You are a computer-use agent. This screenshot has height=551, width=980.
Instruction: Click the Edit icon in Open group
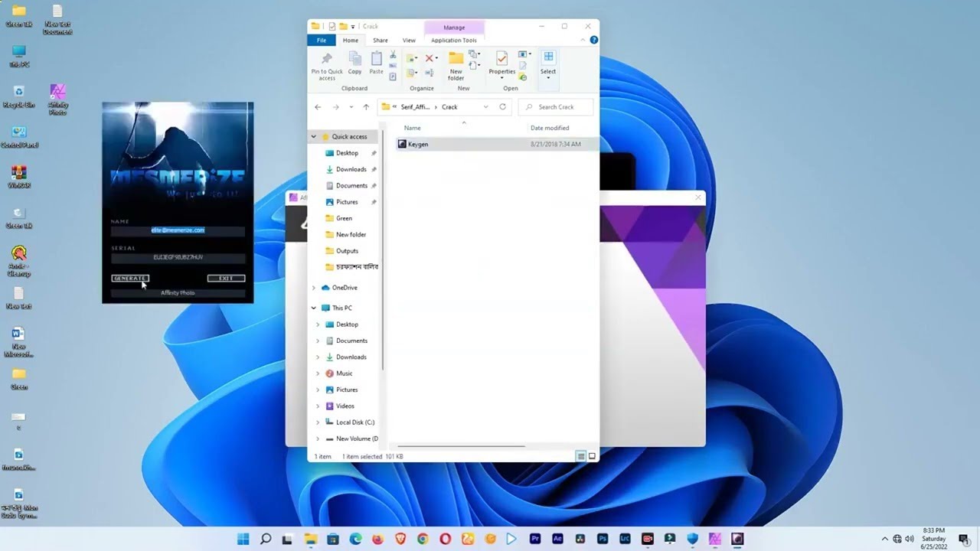pos(523,66)
